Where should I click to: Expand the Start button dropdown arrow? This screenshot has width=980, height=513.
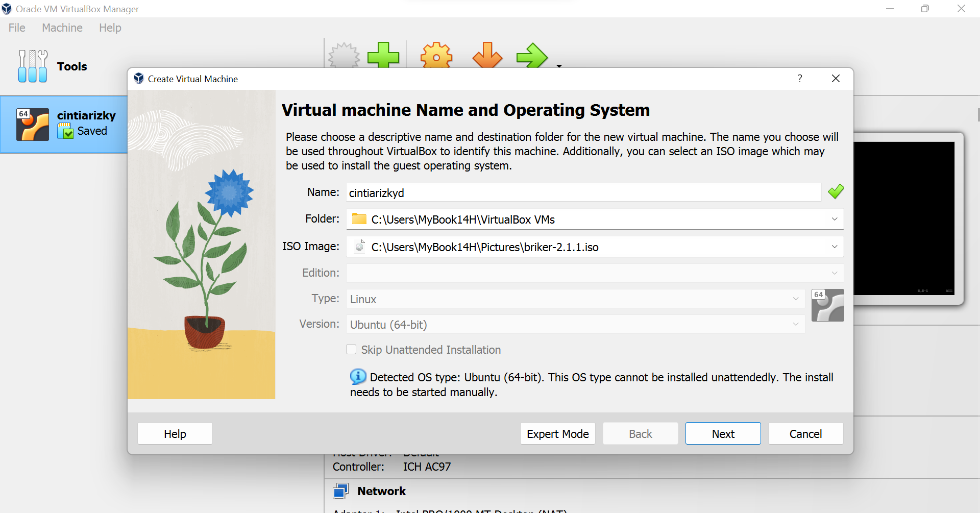(559, 66)
